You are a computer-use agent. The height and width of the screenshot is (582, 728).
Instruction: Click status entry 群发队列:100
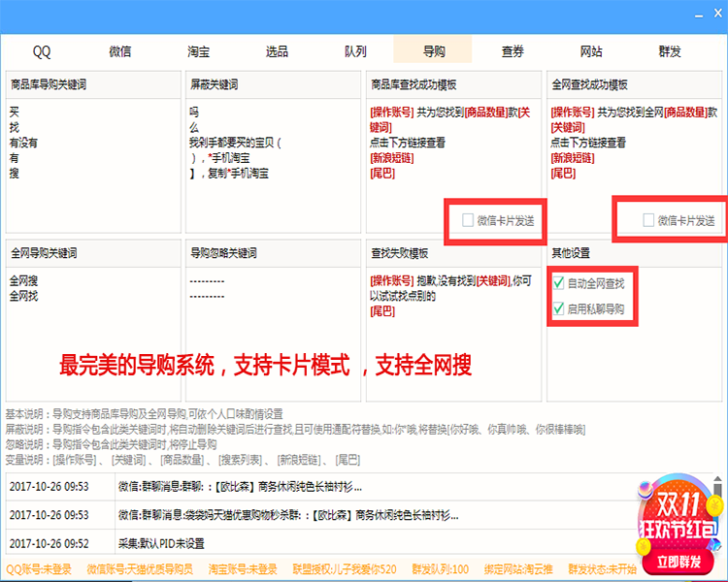click(x=440, y=569)
